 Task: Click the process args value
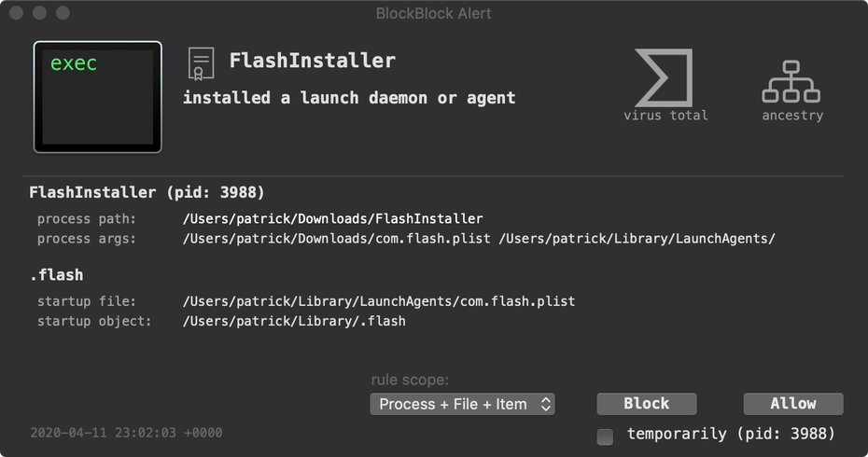(479, 239)
